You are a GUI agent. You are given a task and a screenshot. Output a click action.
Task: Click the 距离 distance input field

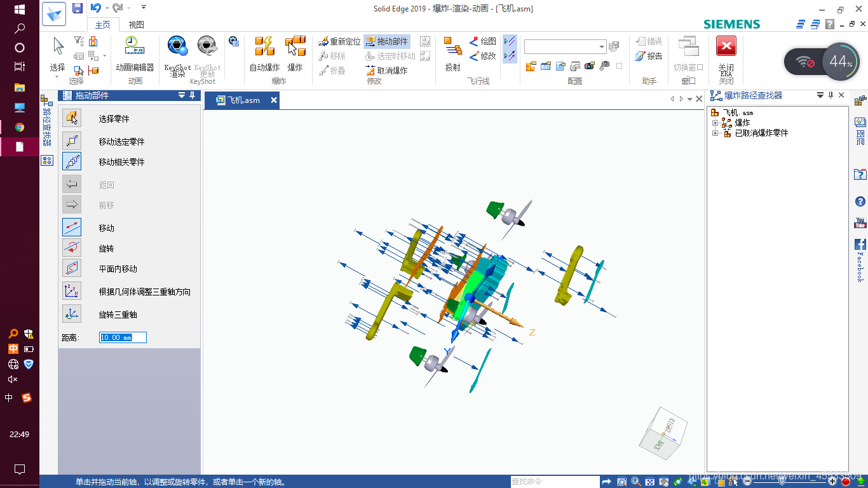click(x=123, y=337)
